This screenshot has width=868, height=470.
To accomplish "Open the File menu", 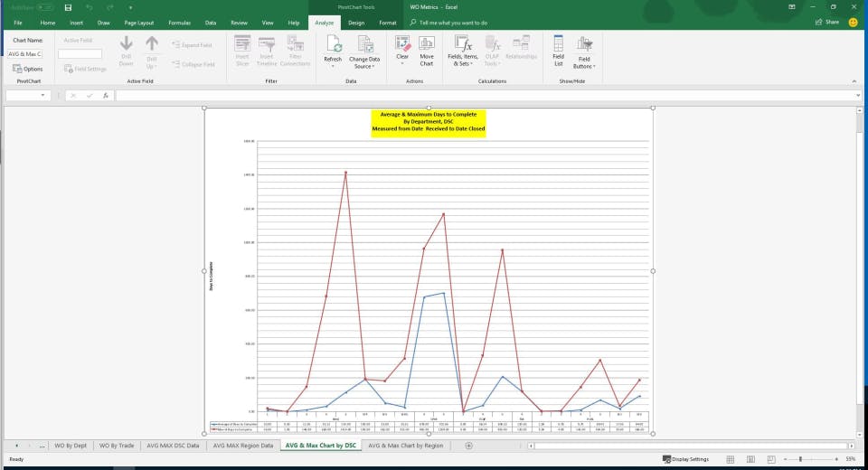I will (x=18, y=23).
